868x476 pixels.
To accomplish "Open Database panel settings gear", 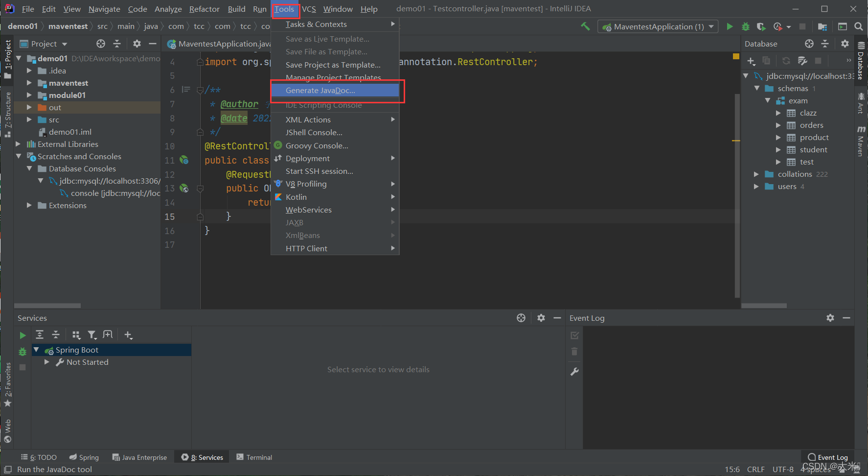I will click(x=845, y=44).
